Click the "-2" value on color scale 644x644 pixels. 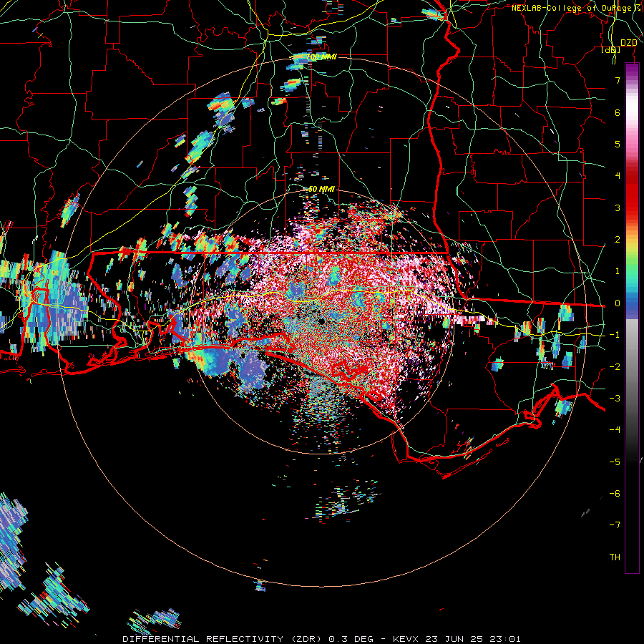point(615,366)
